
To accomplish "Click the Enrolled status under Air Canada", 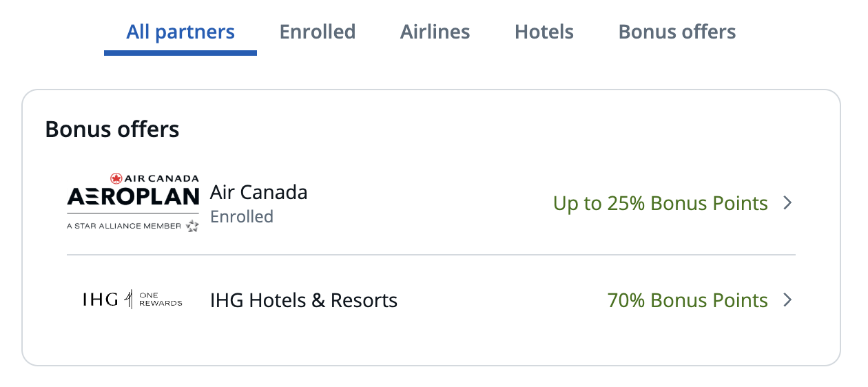I will [x=242, y=216].
